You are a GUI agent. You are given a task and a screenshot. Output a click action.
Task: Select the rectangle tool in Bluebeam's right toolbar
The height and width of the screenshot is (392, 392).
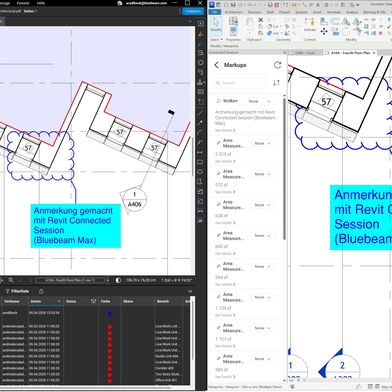200,162
